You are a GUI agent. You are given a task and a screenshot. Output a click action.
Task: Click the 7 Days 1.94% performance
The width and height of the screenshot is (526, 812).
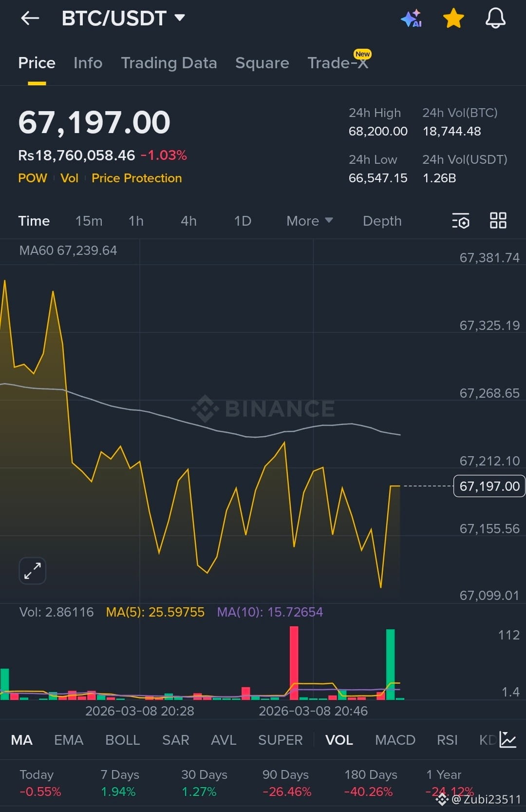(120, 783)
